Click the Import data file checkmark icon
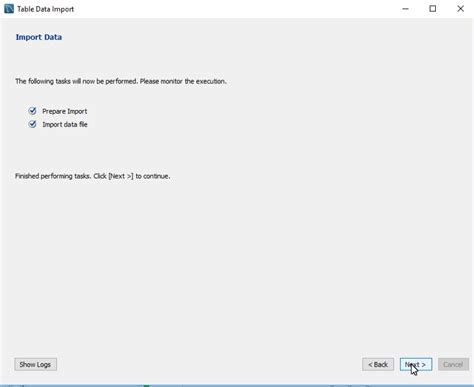This screenshot has width=474, height=387. (x=32, y=124)
